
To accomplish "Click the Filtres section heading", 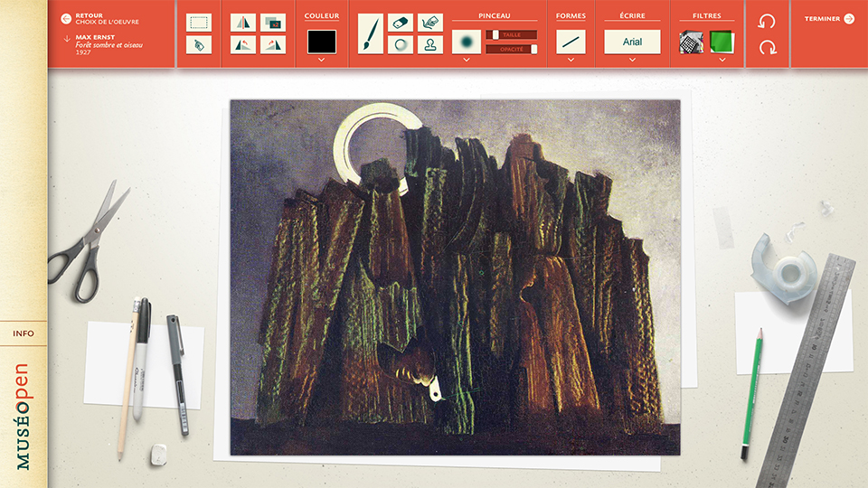I will click(707, 16).
